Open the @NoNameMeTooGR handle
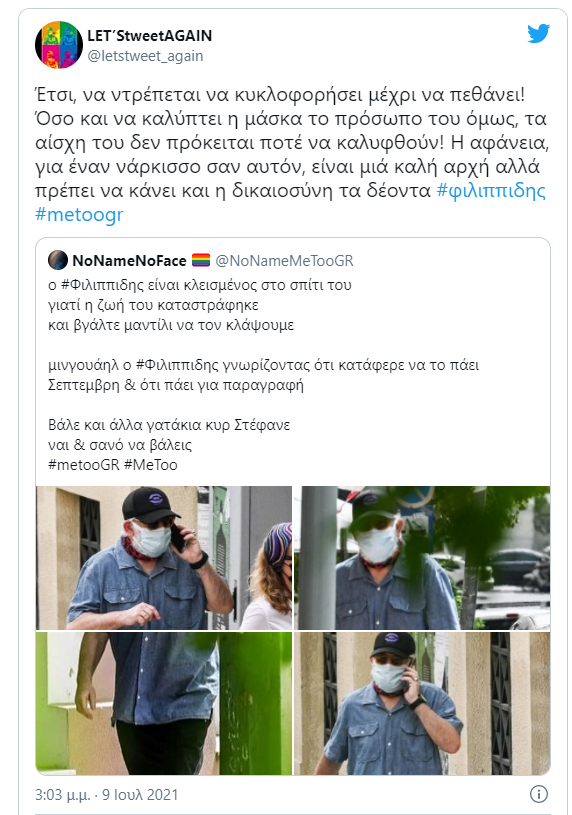 click(x=284, y=260)
